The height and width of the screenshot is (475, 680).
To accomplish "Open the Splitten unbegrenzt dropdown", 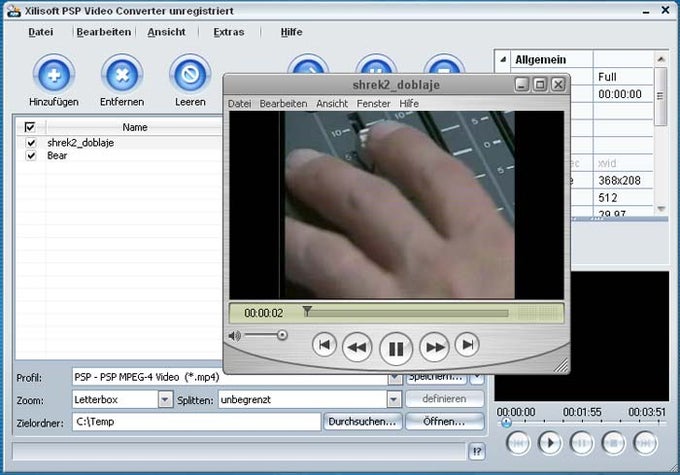I will coord(394,400).
